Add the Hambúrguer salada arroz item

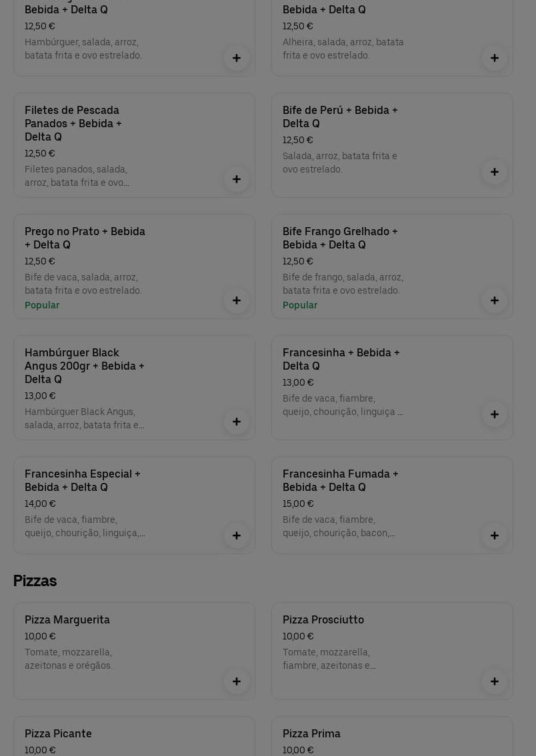(x=237, y=58)
